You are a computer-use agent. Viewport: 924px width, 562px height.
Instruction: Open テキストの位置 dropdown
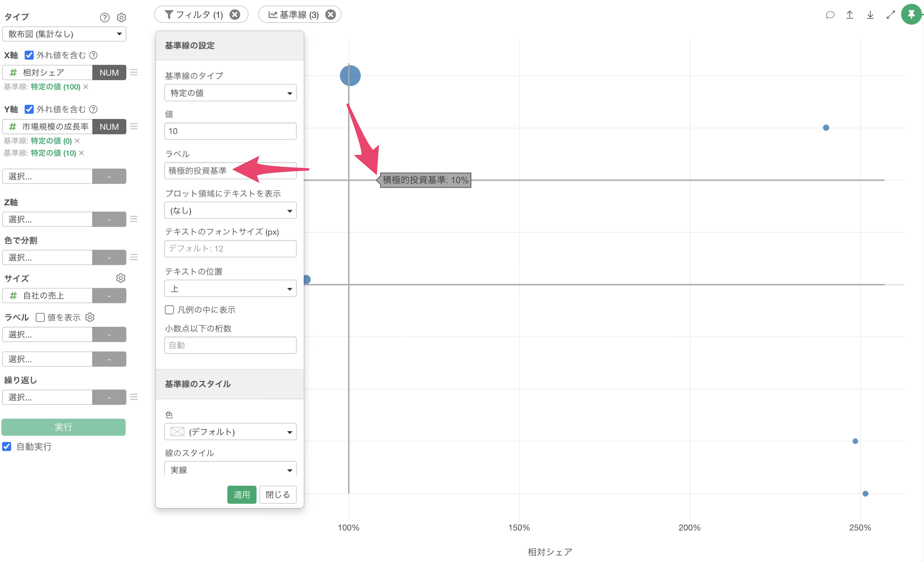(230, 289)
